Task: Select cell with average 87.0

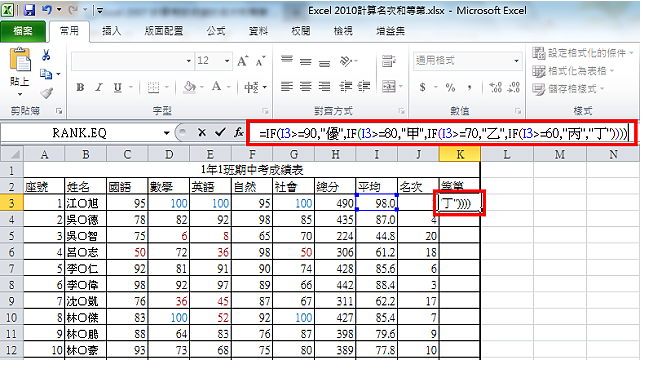Action: (377, 220)
